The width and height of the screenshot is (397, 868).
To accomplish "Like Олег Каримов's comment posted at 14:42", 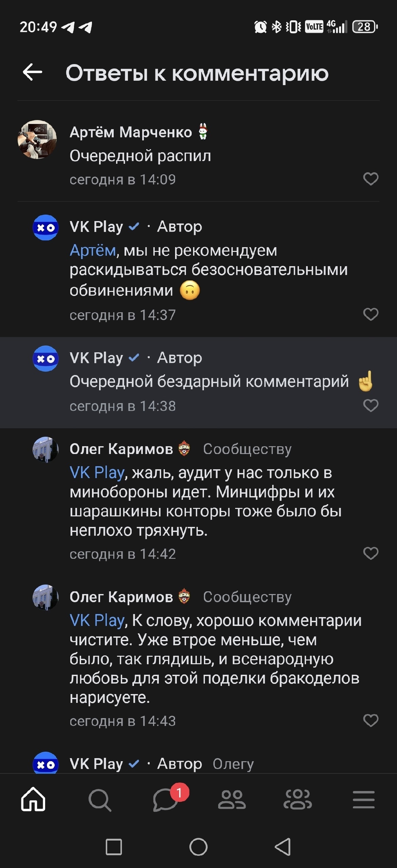I will point(371,553).
